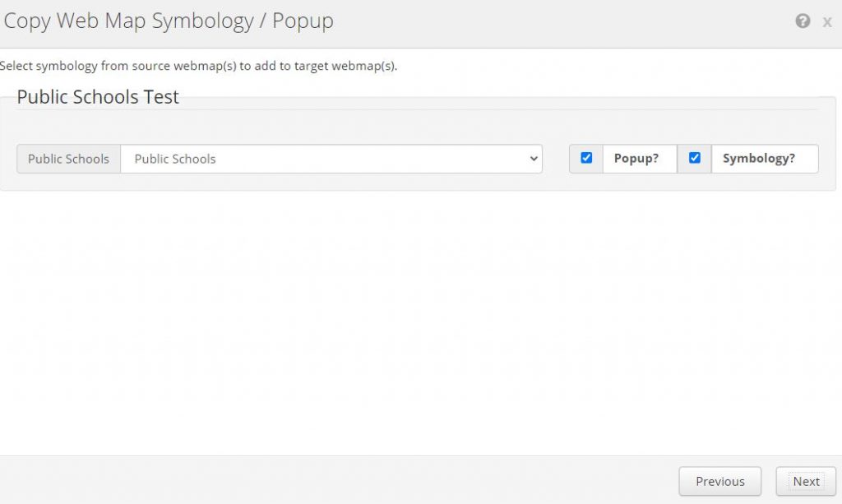Close the dialog with the x icon
This screenshot has width=842, height=504.
pyautogui.click(x=827, y=22)
